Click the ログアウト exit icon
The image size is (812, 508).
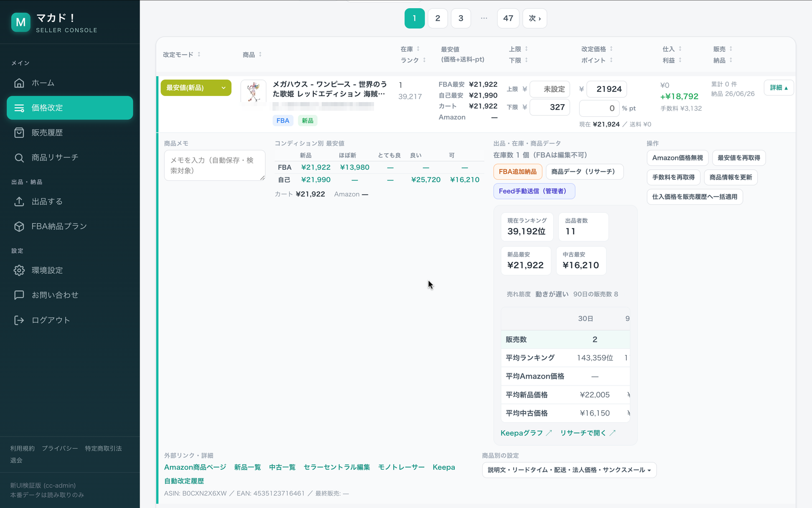[19, 320]
